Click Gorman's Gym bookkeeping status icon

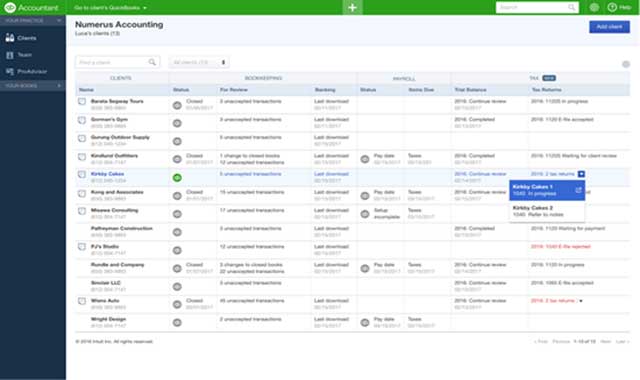click(177, 123)
